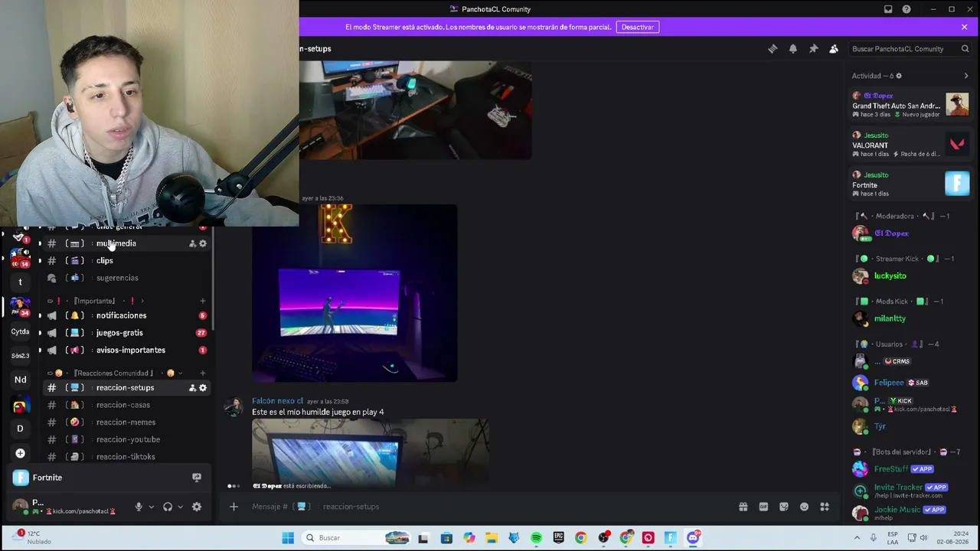980x551 pixels.
Task: Click Desactivar in the Streamer mode banner
Action: [638, 27]
